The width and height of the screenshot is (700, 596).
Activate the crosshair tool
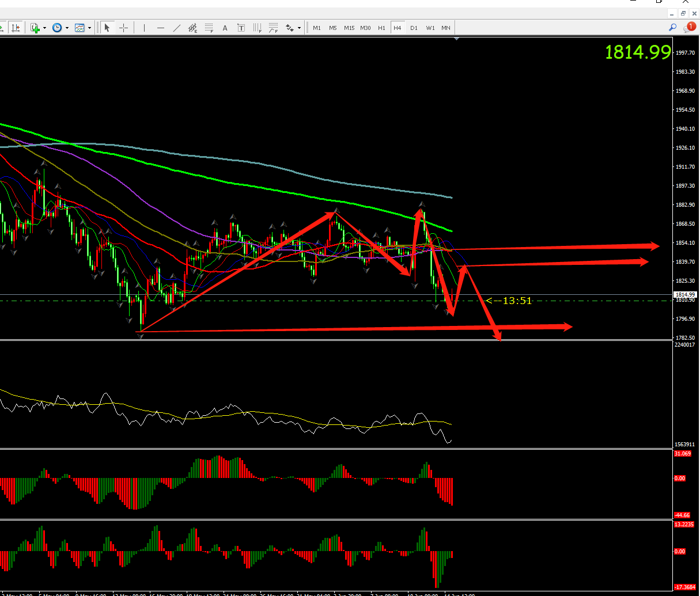123,28
